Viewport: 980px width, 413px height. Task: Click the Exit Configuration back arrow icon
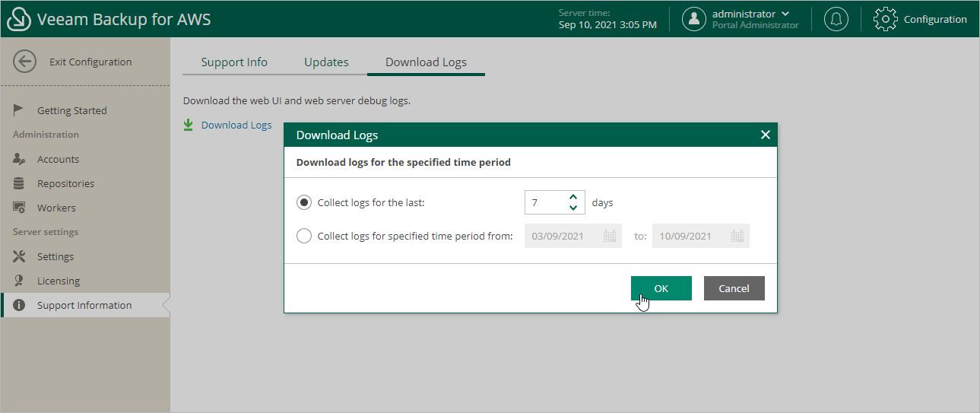[25, 62]
